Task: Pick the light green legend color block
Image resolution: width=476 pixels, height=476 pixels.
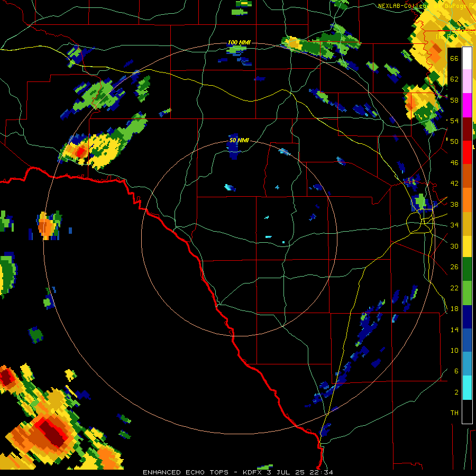Action: [x=467, y=293]
